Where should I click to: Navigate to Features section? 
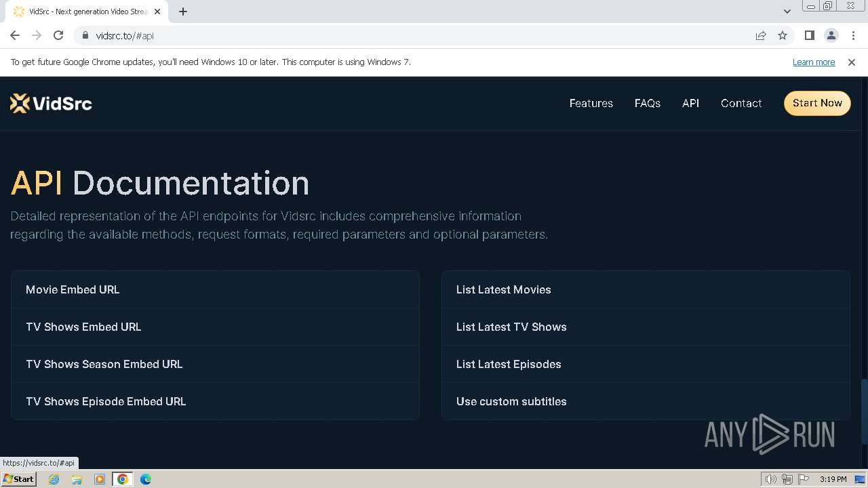591,103
